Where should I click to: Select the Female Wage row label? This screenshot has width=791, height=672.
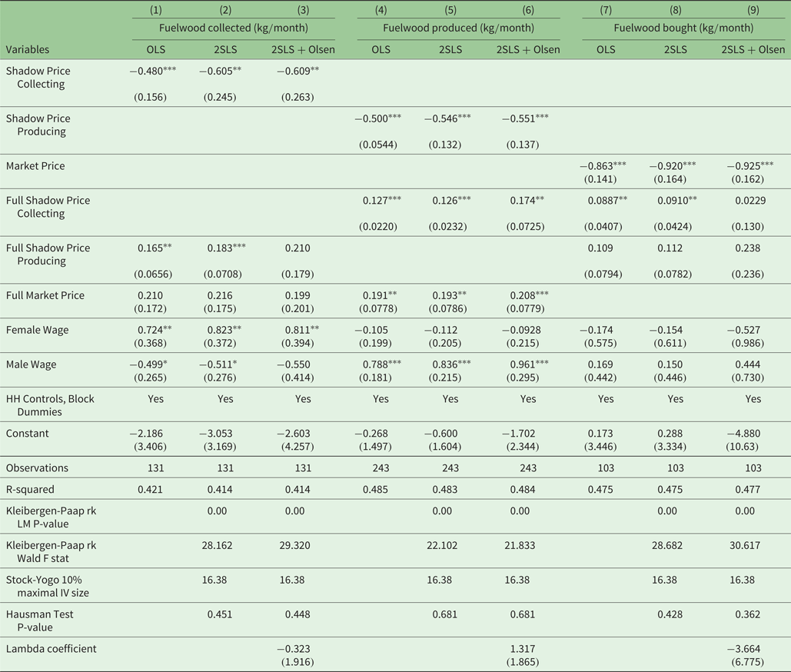point(35,330)
